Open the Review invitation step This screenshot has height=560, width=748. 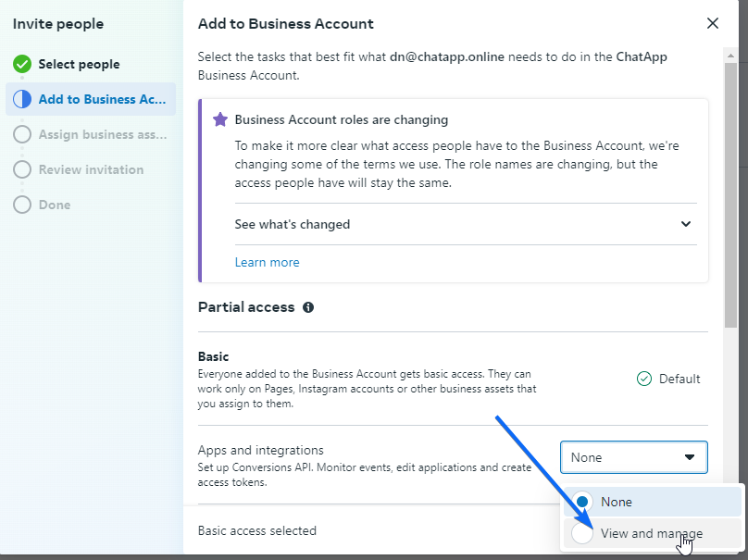pos(91,169)
